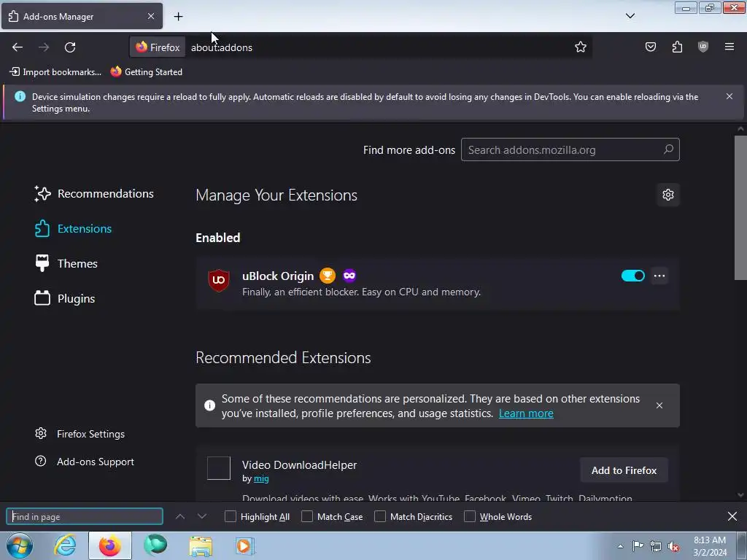The image size is (747, 560).
Task: Open the Plugins sidebar category
Action: pyautogui.click(x=65, y=298)
